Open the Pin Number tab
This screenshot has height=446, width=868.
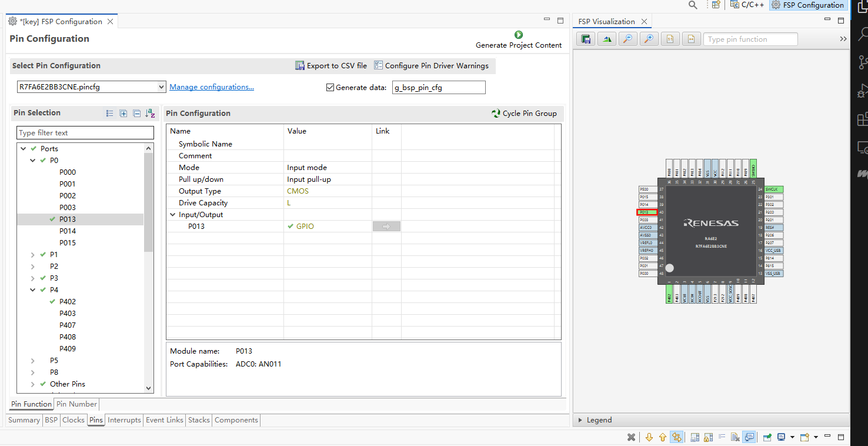76,404
